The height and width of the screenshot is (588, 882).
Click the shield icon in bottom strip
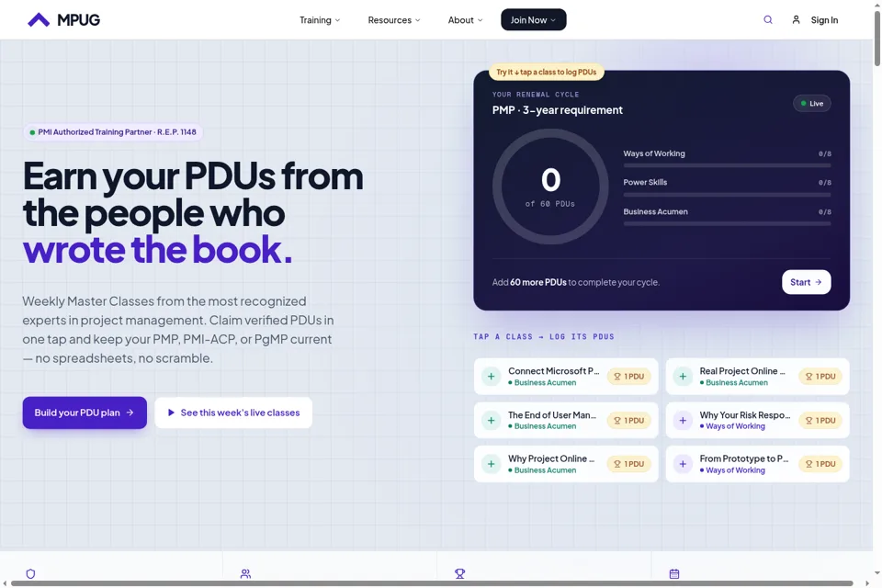coord(31,573)
